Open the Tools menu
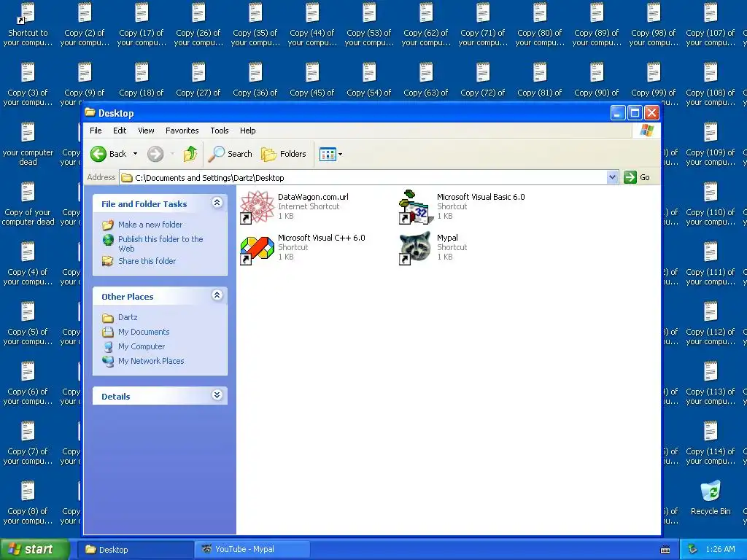 [x=219, y=131]
